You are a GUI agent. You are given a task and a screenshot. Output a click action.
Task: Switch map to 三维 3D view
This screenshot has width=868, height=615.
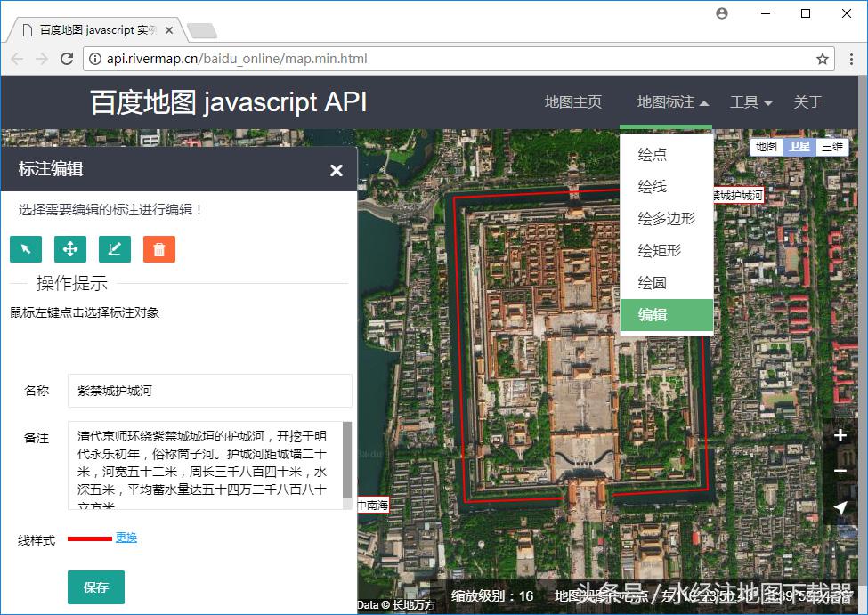831,146
